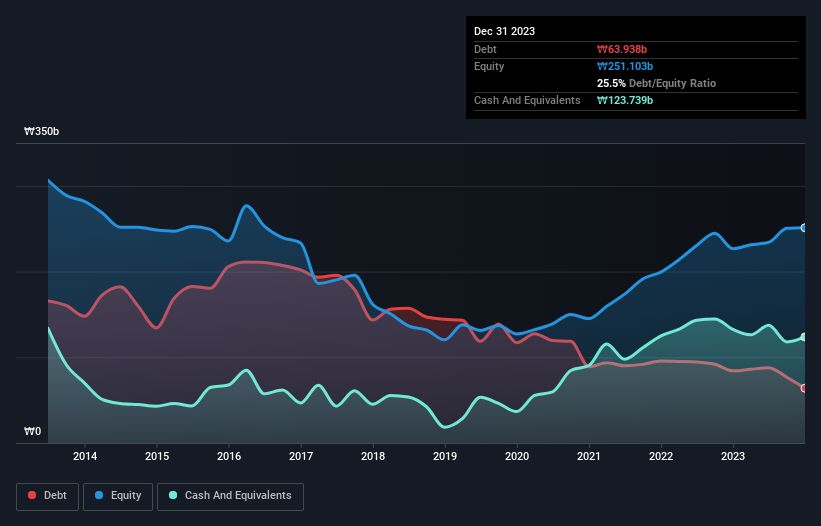
Task: Click the red dot in Debt legend
Action: [x=32, y=495]
